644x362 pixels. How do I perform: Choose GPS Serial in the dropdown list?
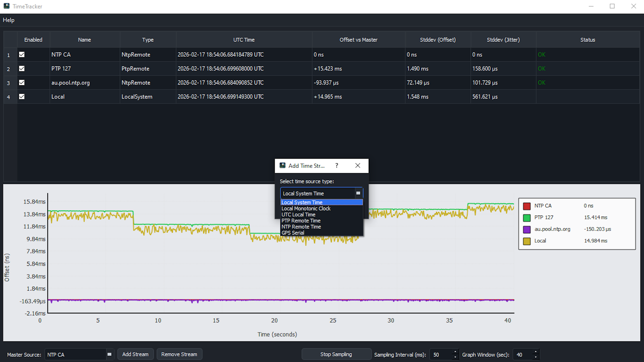(293, 233)
